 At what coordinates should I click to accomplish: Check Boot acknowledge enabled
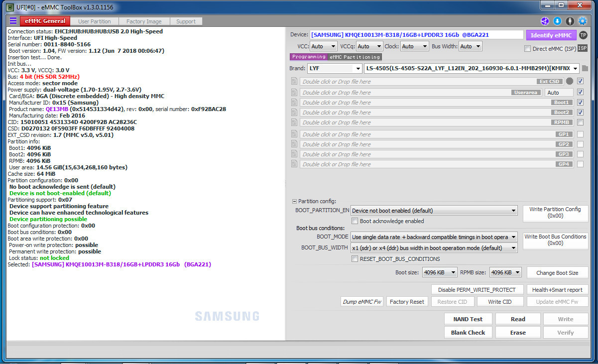pyautogui.click(x=355, y=221)
